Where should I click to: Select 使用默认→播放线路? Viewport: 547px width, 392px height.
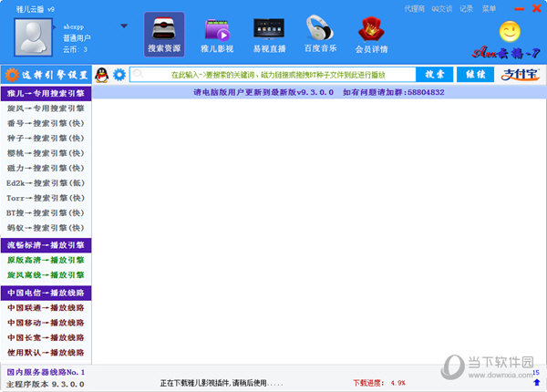point(46,353)
